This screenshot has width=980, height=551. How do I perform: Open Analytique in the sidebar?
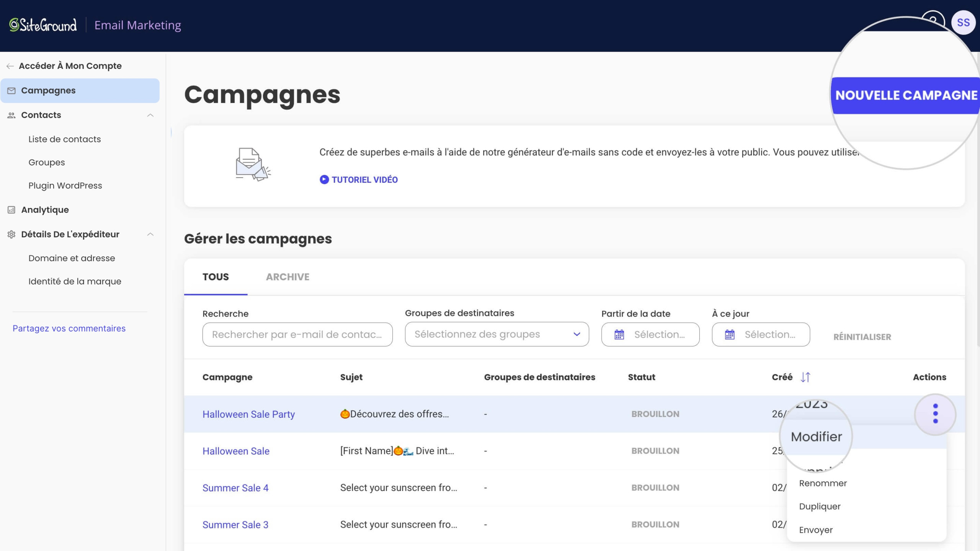pyautogui.click(x=45, y=210)
